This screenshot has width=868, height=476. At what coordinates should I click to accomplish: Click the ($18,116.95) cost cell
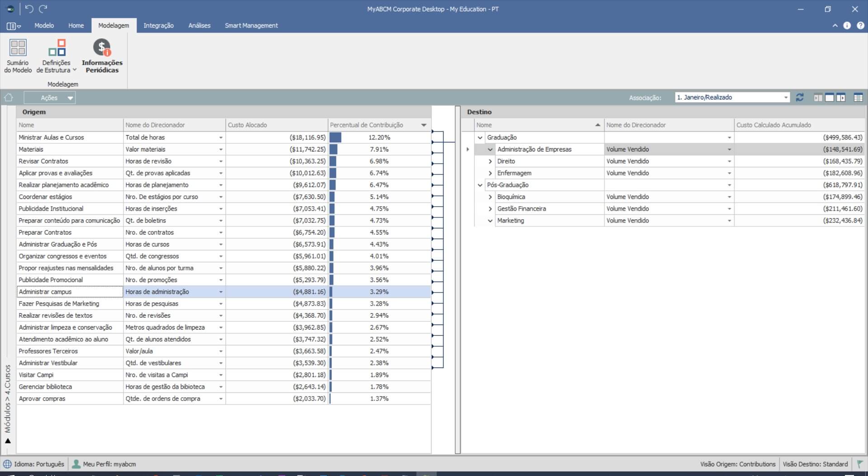tap(277, 137)
